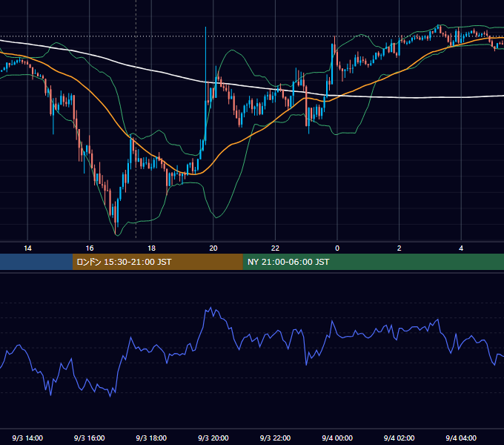Click the 9/3 14:00 label on indicator axis

pos(27,438)
